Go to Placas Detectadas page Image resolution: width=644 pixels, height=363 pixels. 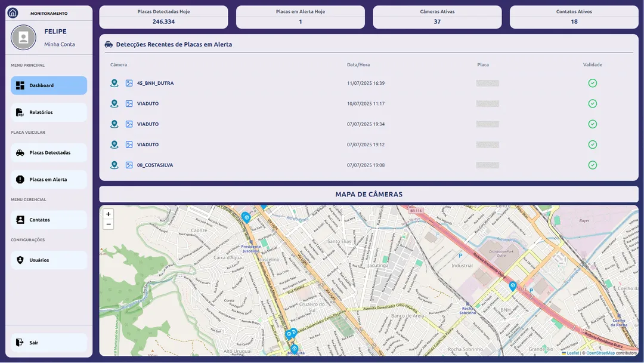49,153
